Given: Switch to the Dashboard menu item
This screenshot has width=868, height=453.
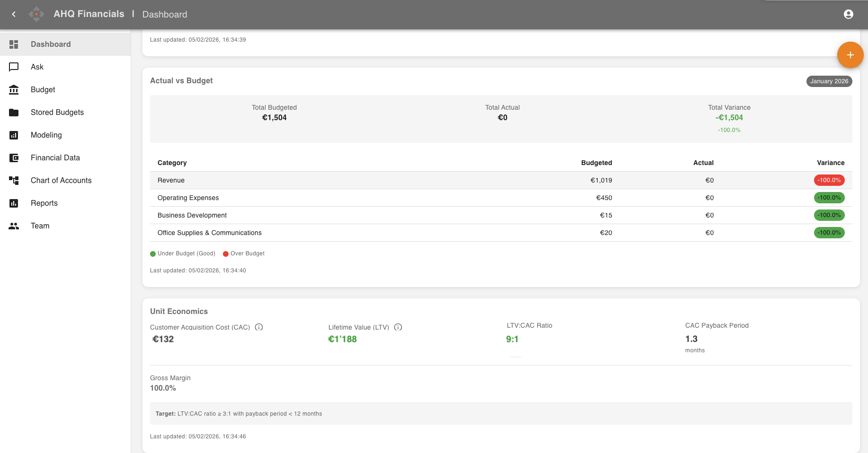Looking at the screenshot, I should coord(50,44).
